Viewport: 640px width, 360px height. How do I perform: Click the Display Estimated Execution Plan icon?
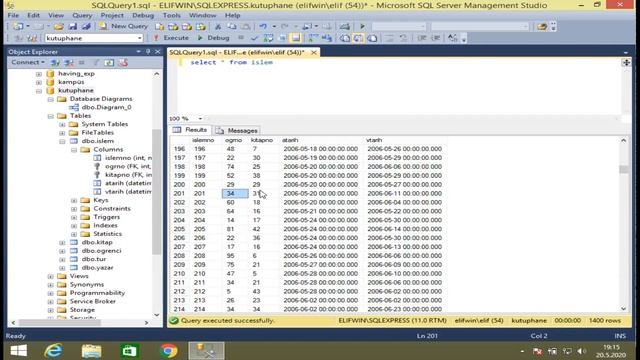[x=268, y=38]
